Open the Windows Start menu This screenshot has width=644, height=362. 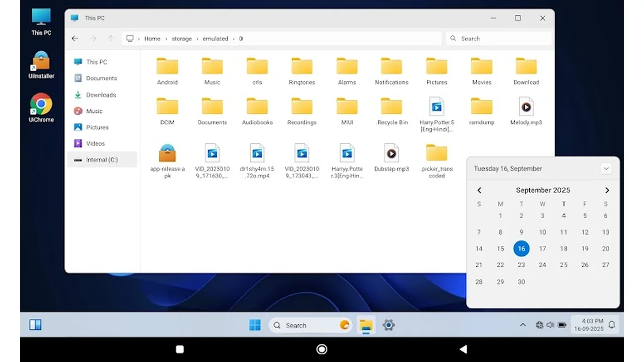coord(255,325)
